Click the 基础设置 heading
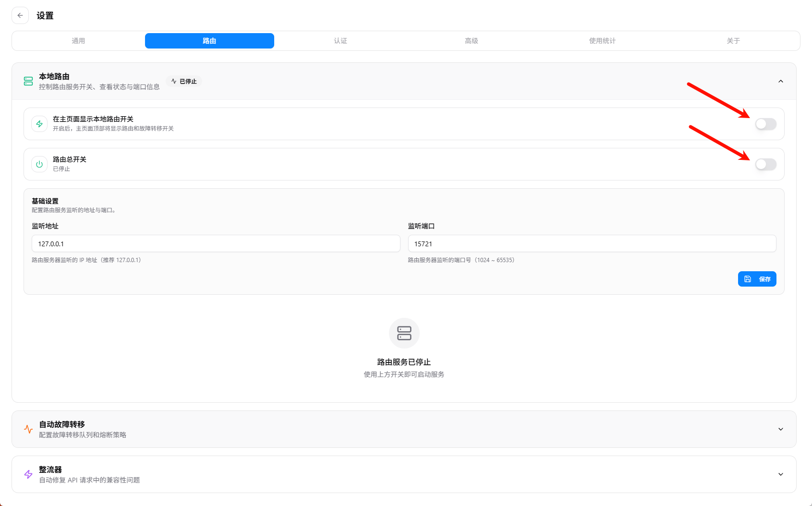 (45, 201)
